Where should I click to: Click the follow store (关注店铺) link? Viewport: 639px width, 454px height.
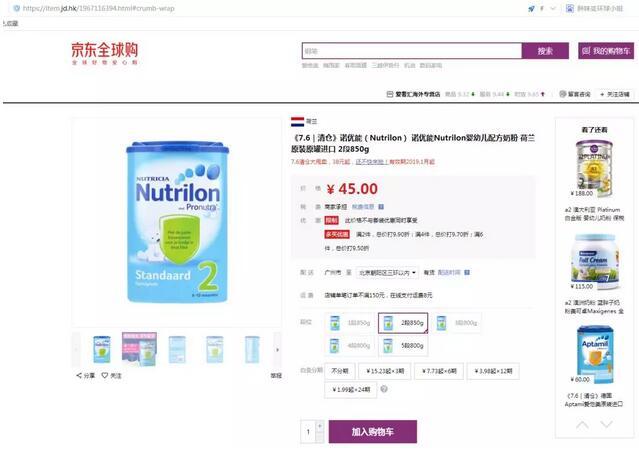(615, 94)
